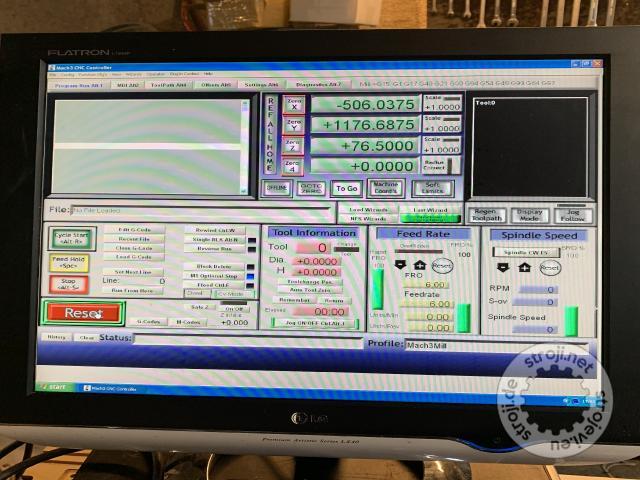The height and width of the screenshot is (480, 640).
Task: Open the Diagnostics Alt-7 tab
Action: coord(320,86)
